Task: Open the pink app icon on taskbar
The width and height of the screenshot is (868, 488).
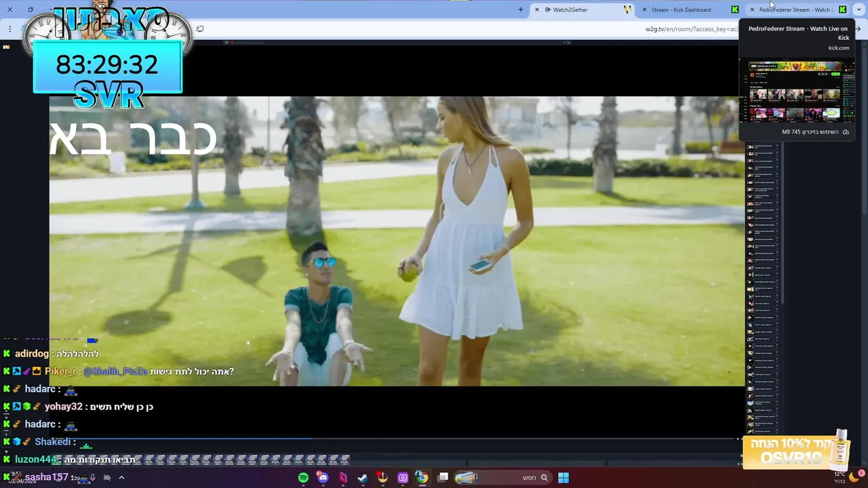Action: tap(343, 478)
